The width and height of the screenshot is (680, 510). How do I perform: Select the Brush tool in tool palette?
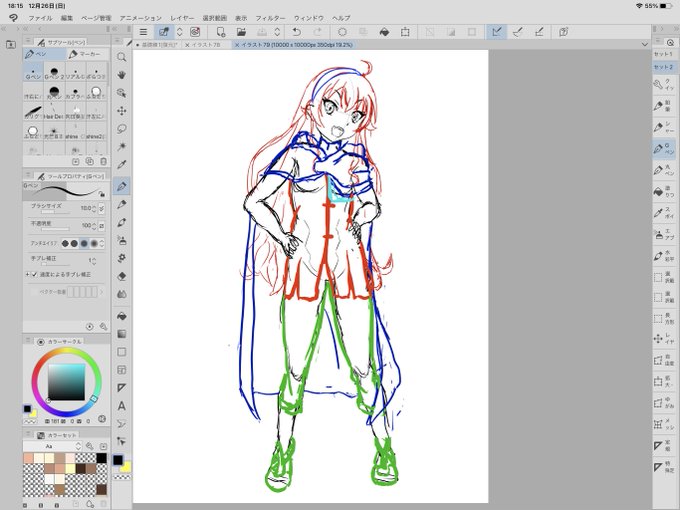pyautogui.click(x=122, y=222)
